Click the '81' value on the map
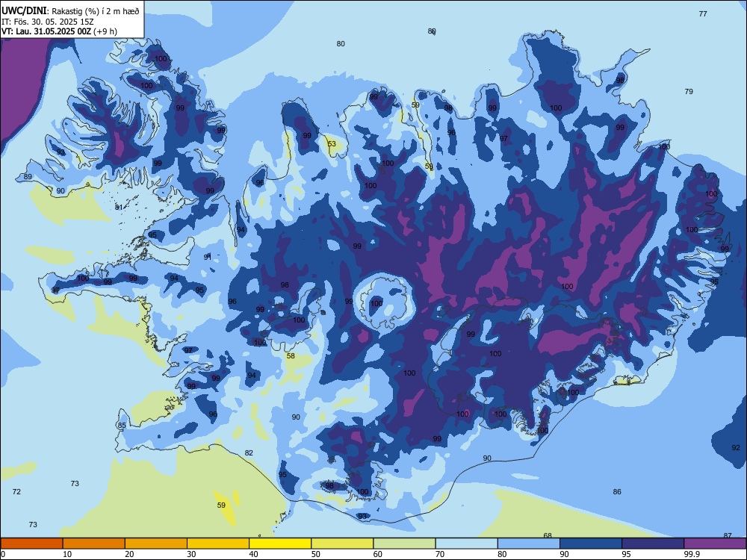This screenshot has height=560, width=747. coord(119,207)
